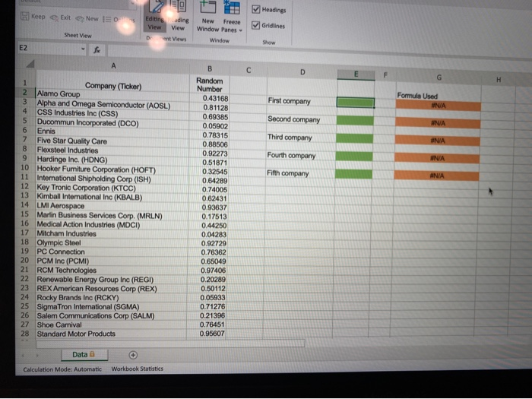Click the fx Insert Function icon
This screenshot has height=399, width=532.
click(97, 50)
